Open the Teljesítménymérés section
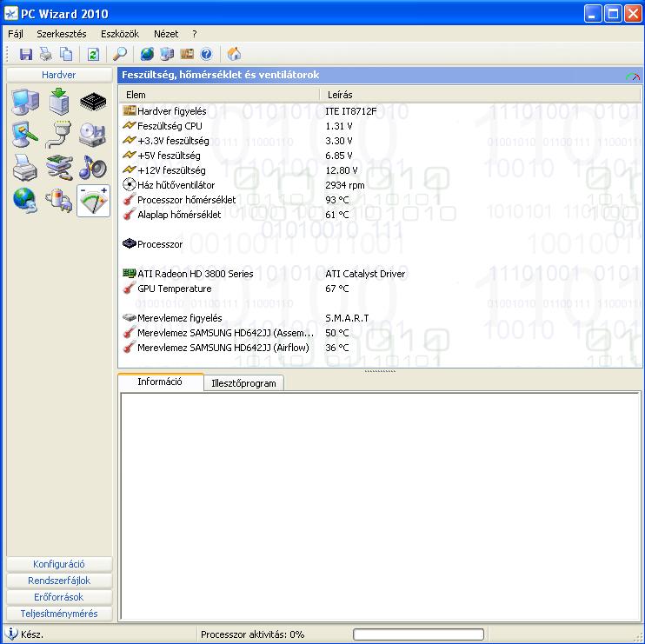The height and width of the screenshot is (644, 645). point(59,614)
